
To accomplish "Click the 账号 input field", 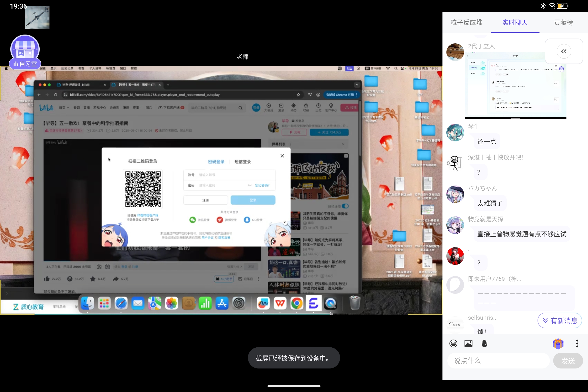I will tap(229, 175).
